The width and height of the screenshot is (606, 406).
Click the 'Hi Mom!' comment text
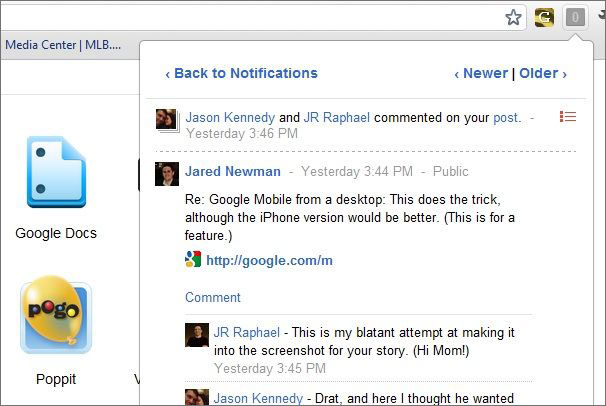click(441, 351)
